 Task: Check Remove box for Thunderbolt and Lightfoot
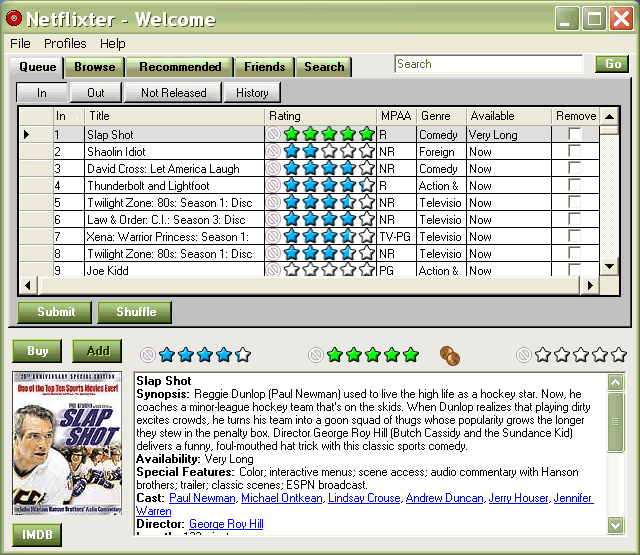click(575, 185)
